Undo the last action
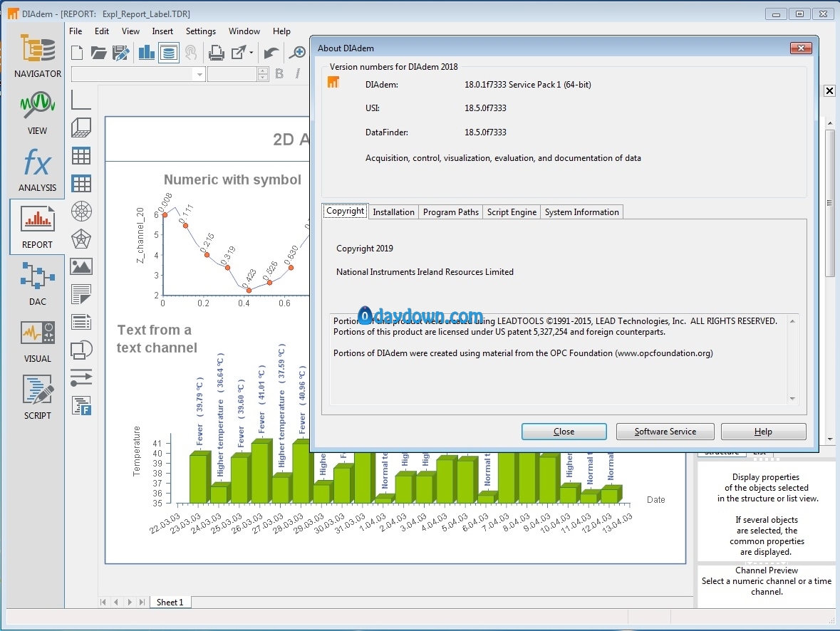The width and height of the screenshot is (840, 631). (x=271, y=53)
